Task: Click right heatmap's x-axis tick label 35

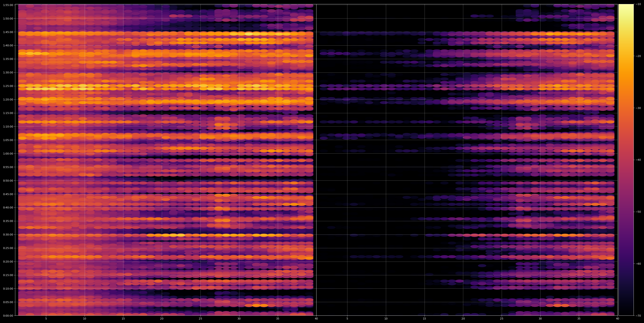Action: coord(579,319)
